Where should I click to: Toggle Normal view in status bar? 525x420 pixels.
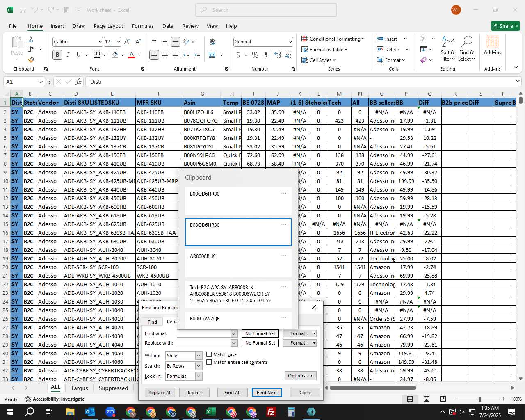410,399
